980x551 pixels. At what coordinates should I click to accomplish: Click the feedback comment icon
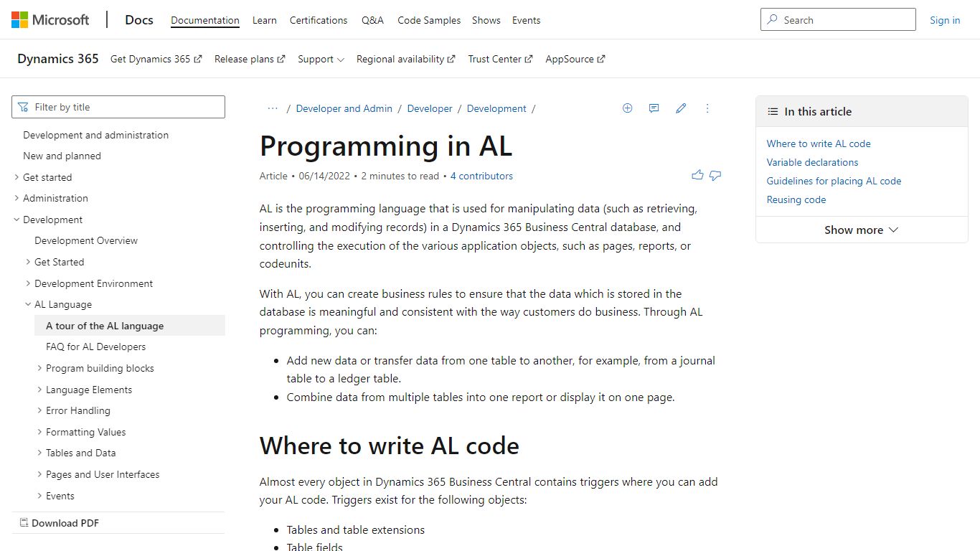tap(654, 108)
